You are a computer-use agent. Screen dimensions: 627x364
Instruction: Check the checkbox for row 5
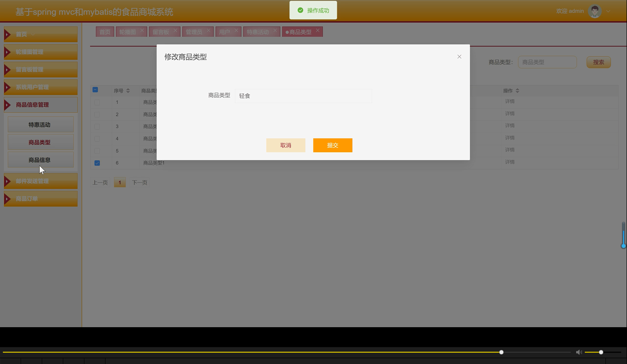pyautogui.click(x=97, y=151)
